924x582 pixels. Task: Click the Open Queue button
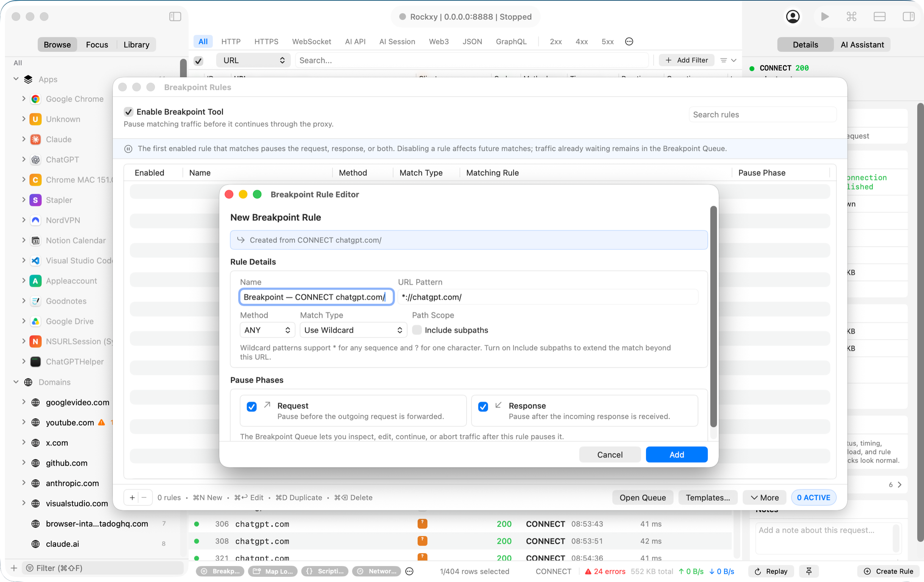click(642, 498)
